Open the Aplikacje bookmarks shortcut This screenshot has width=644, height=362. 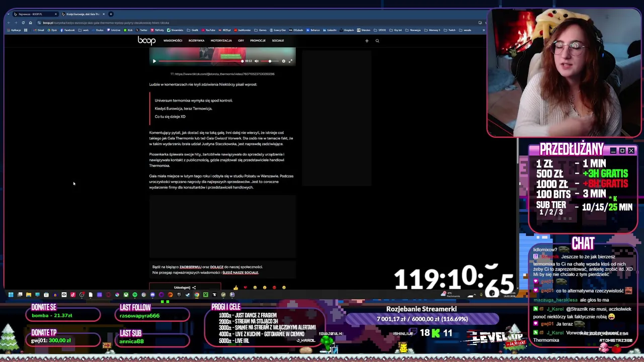[x=14, y=30]
